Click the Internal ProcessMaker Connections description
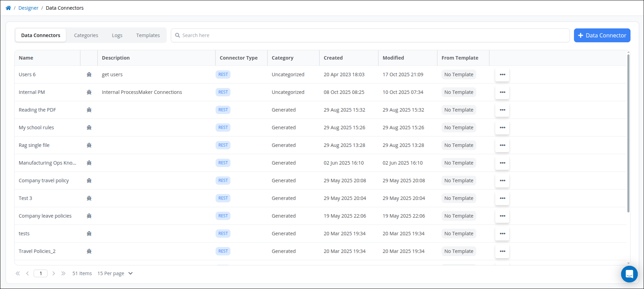The image size is (644, 289). pyautogui.click(x=142, y=92)
